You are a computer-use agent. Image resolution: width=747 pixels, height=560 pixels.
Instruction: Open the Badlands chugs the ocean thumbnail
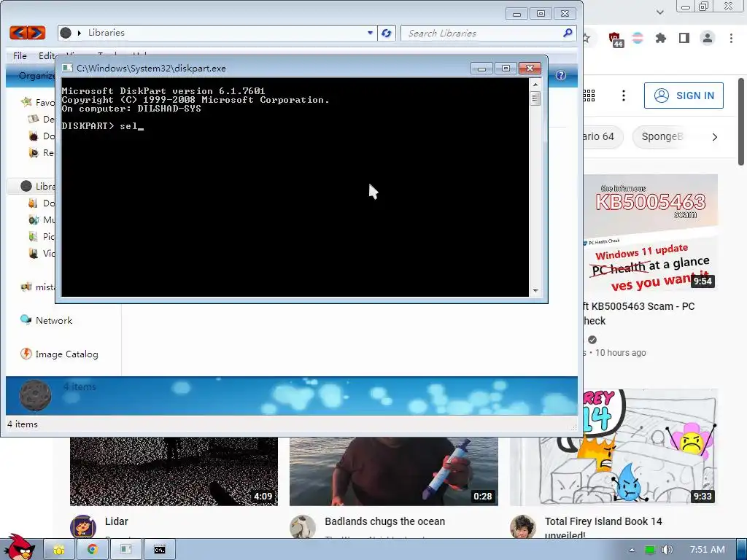pyautogui.click(x=393, y=472)
